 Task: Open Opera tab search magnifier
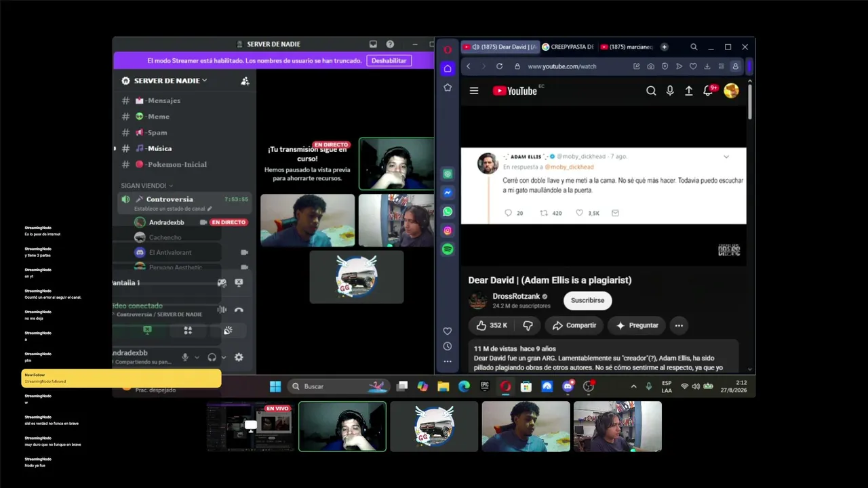pyautogui.click(x=694, y=47)
